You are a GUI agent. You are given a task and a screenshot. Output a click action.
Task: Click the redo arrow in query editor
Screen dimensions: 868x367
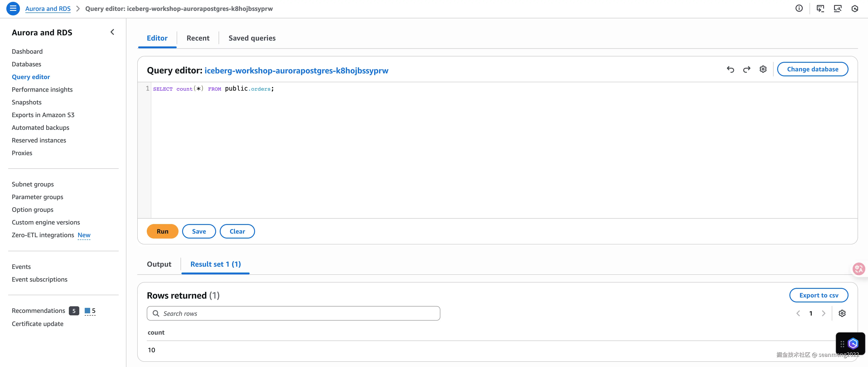tap(747, 69)
